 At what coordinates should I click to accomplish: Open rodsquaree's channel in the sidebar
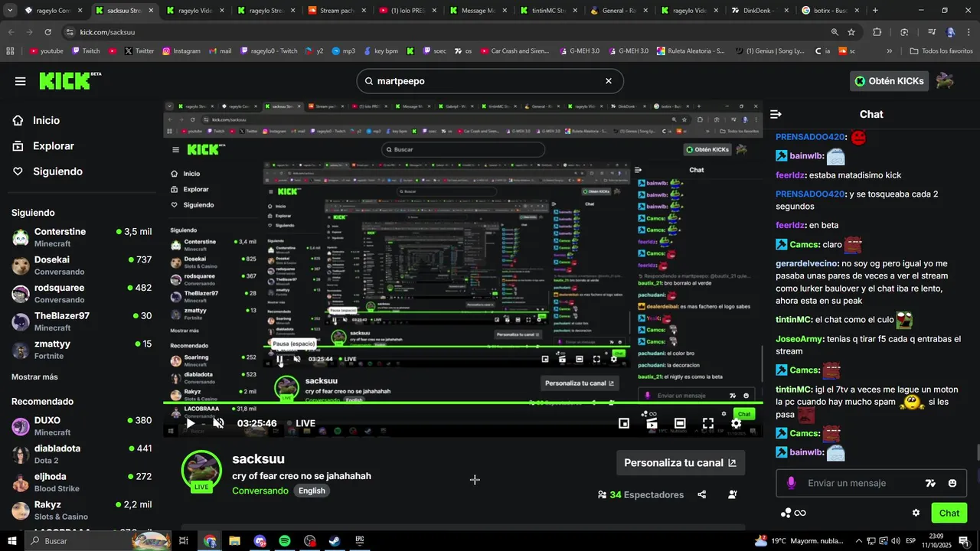tap(81, 294)
